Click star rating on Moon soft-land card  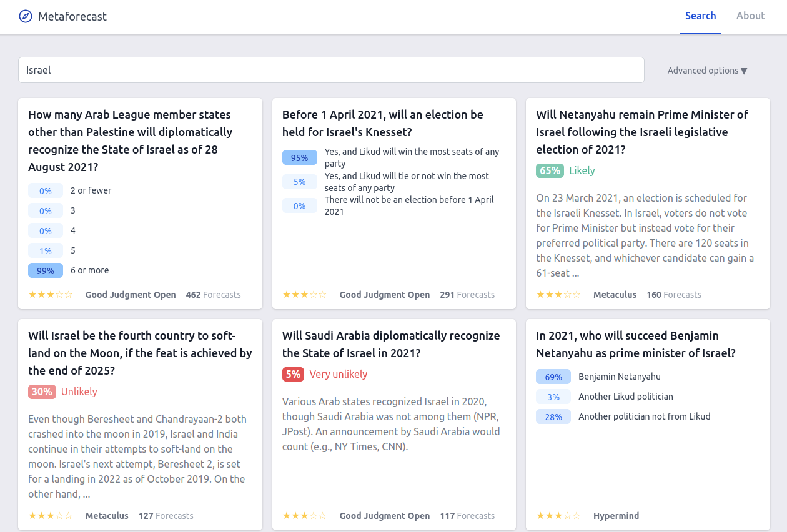coord(51,516)
